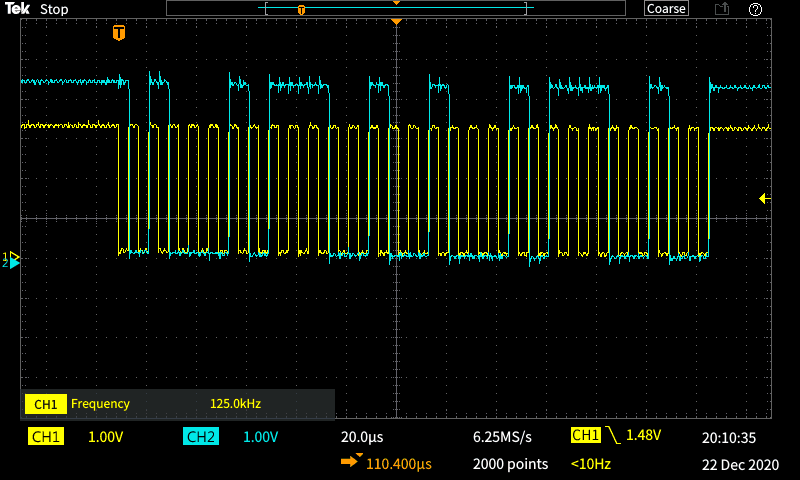Click the Tek logo
Image resolution: width=800 pixels, height=480 pixels.
coord(17,9)
